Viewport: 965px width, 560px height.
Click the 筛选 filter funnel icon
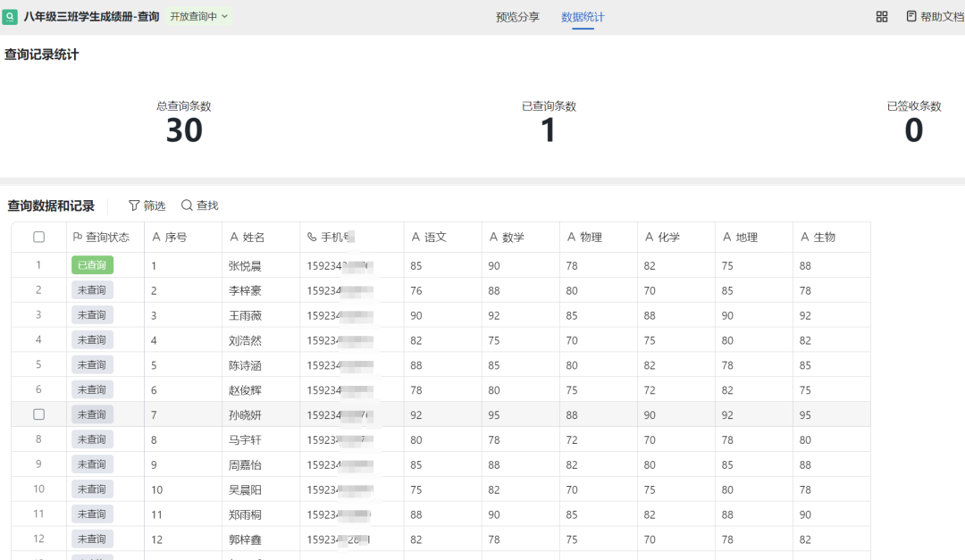pyautogui.click(x=134, y=205)
